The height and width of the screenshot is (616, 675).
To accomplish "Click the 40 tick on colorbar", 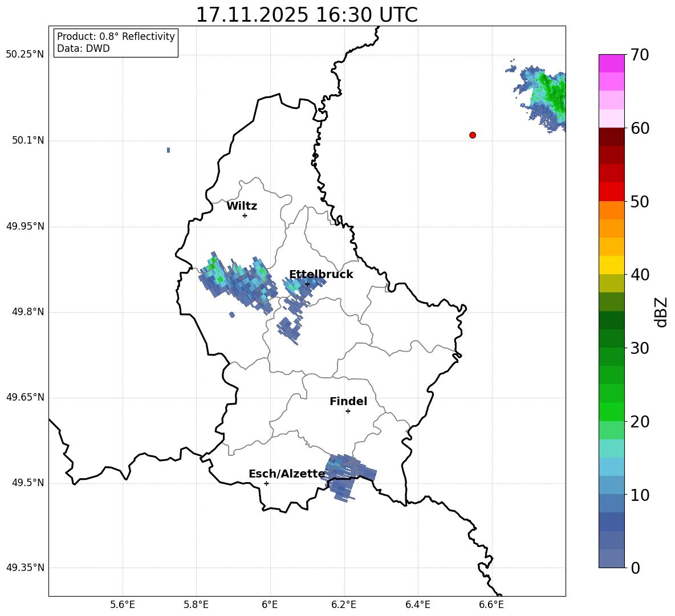I will 640,275.
